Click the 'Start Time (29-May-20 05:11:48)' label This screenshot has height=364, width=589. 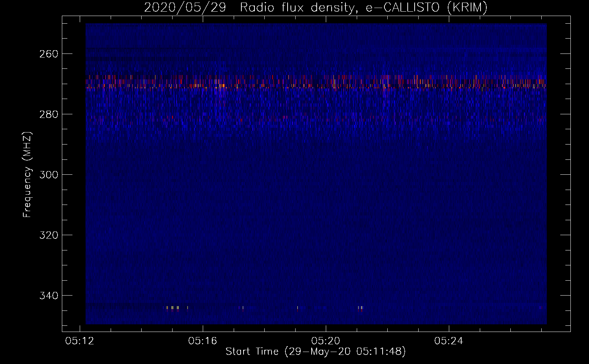pos(316,352)
